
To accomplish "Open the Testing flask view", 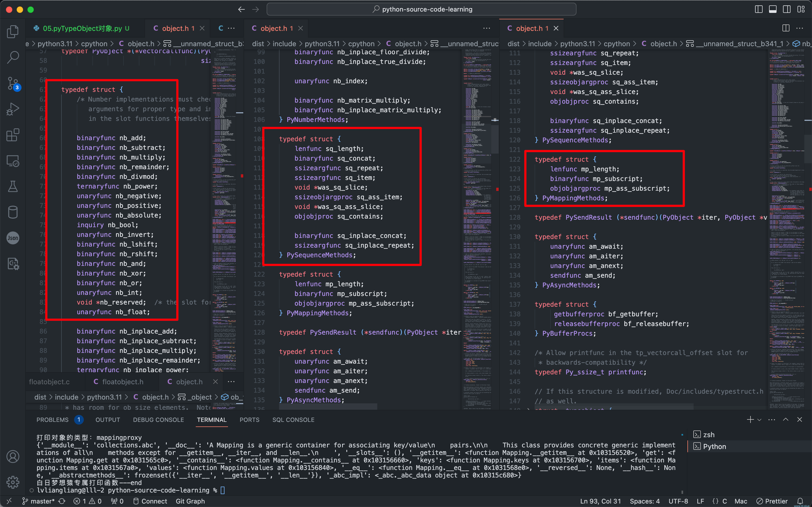I will (13, 186).
